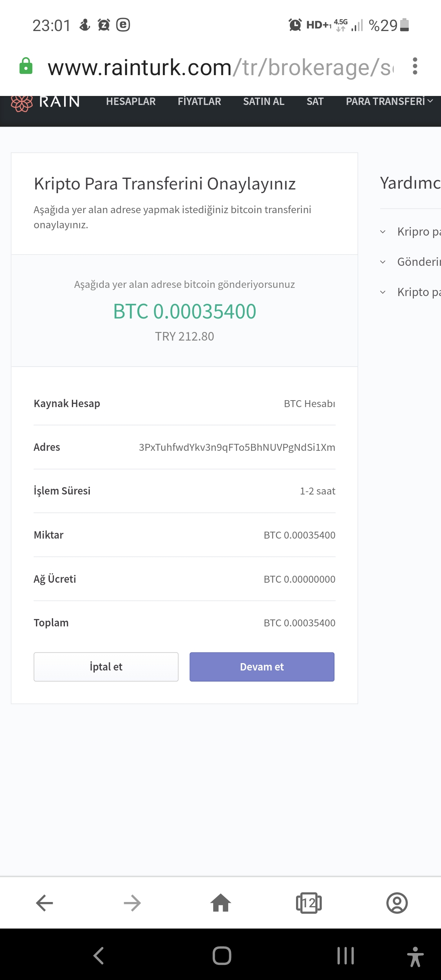
Task: Tap the Android home navigation button
Action: pos(222,956)
